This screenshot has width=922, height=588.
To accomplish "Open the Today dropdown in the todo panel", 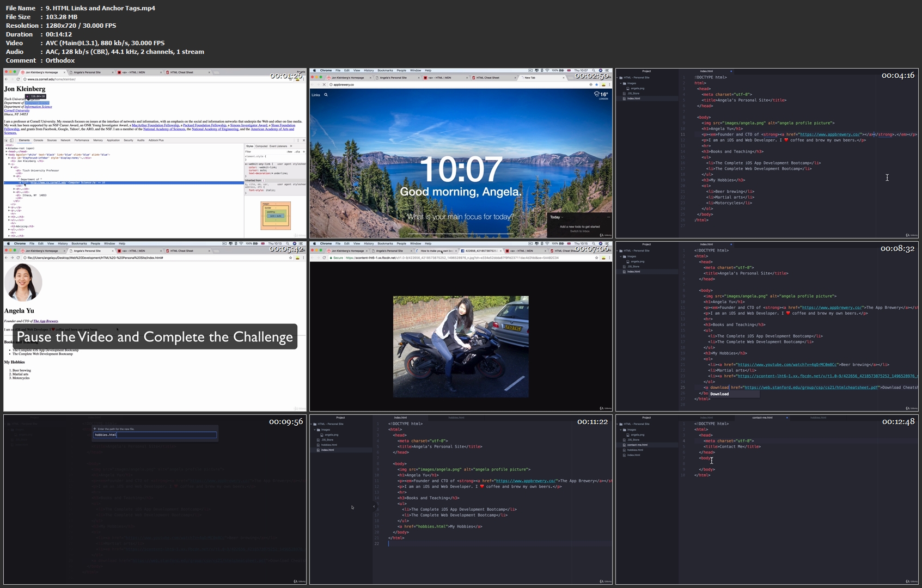I will point(557,217).
